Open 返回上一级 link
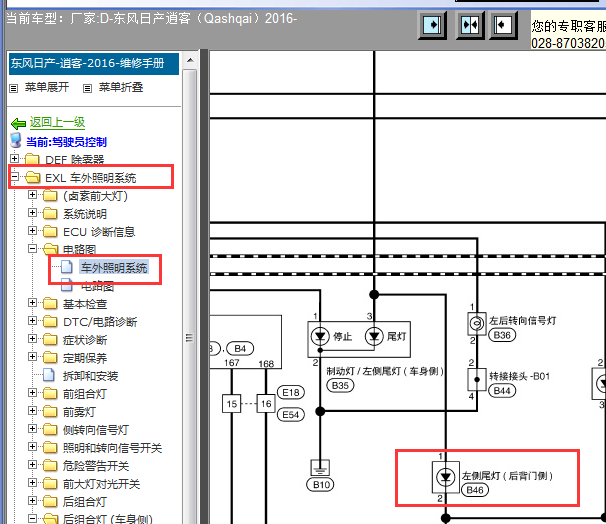606x524 pixels. 57,122
